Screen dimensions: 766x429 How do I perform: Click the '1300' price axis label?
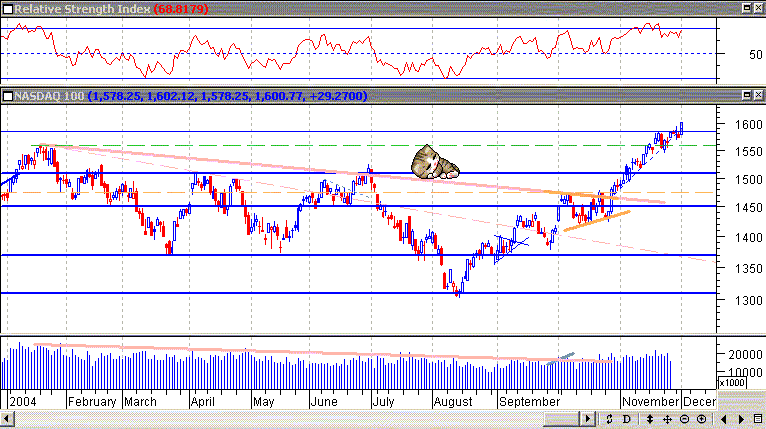(748, 300)
